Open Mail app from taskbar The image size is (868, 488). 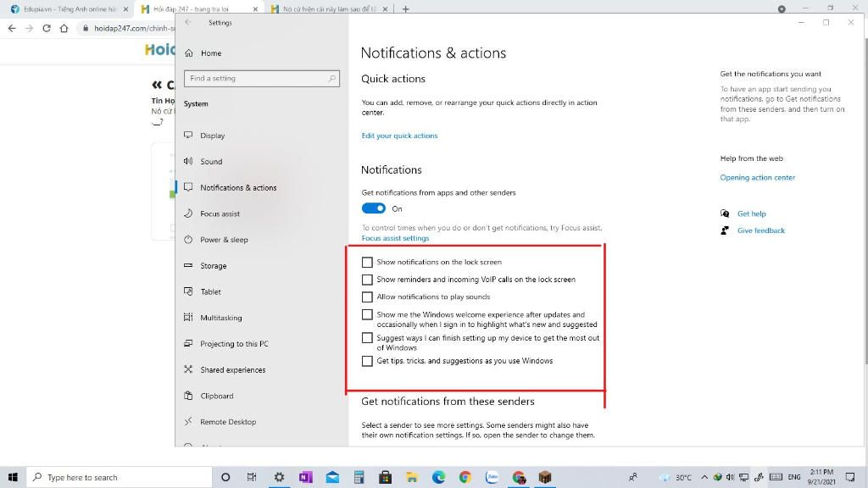pos(332,477)
